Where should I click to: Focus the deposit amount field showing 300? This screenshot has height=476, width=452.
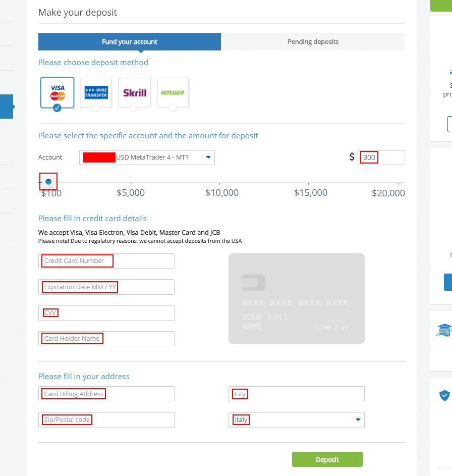381,157
